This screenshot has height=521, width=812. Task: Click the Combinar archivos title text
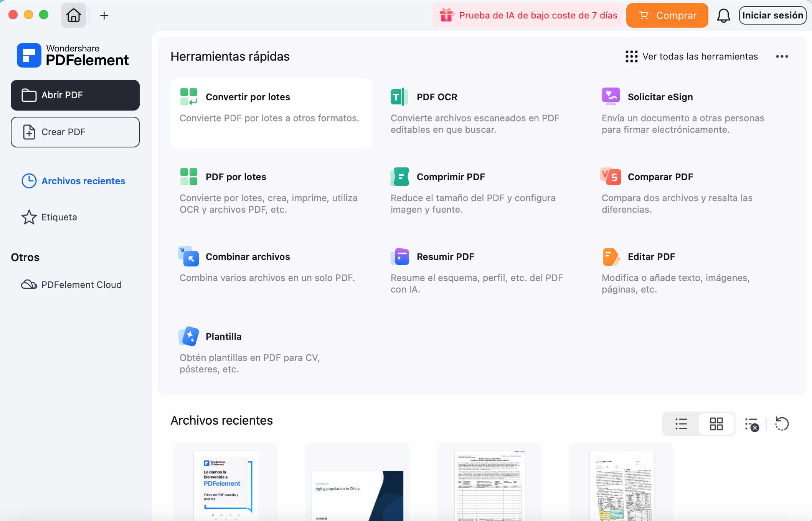pyautogui.click(x=248, y=256)
